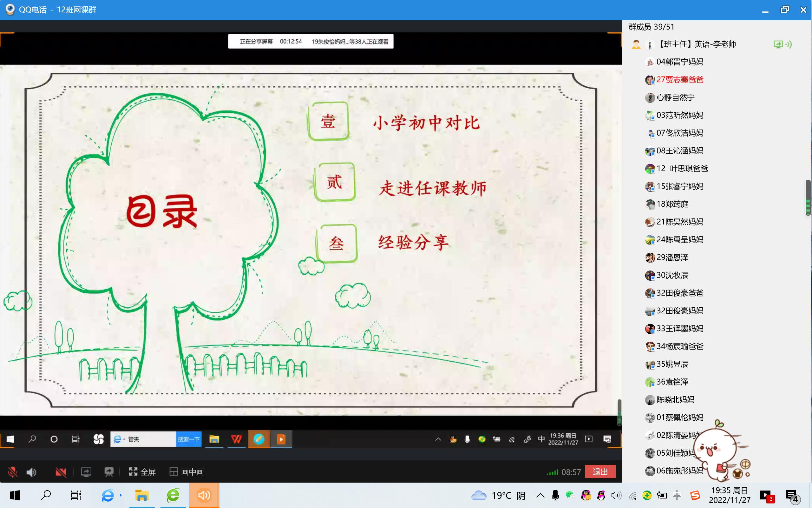Select member 15张睿宁妈妈
Viewport: 812px width, 508px height.
(x=680, y=186)
